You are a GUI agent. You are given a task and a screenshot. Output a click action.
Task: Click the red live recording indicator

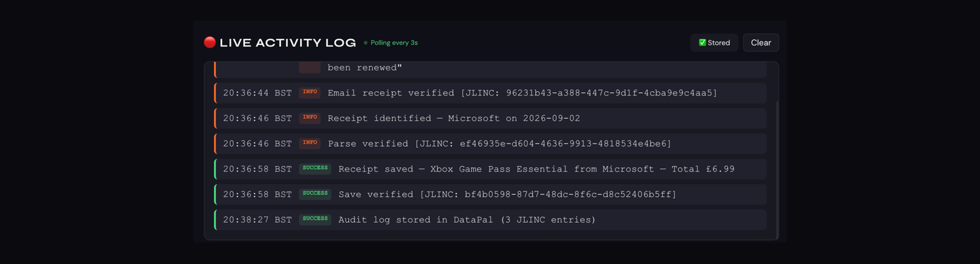click(210, 42)
